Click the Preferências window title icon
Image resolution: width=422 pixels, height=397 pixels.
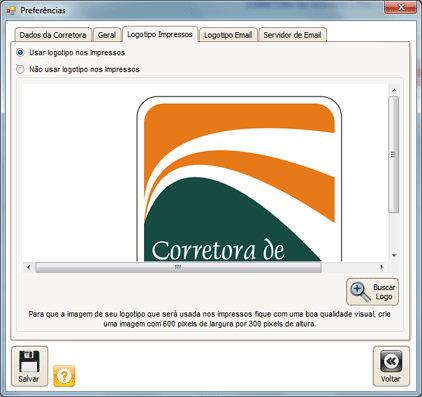tap(11, 11)
